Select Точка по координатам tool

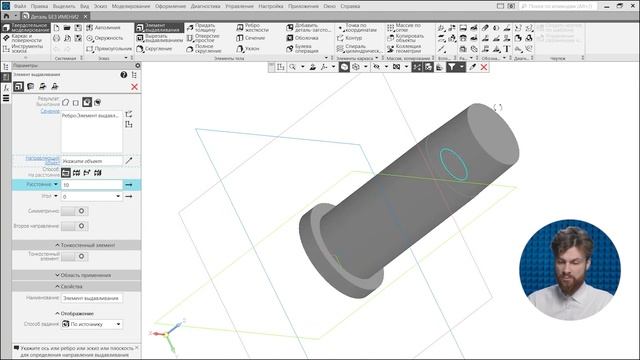click(x=357, y=28)
